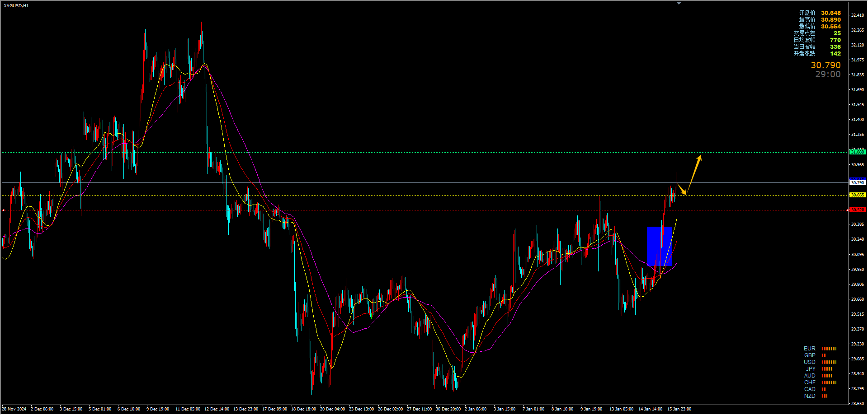Viewport: 868px width, 415px height.
Task: Click the 13 Dec 23:00 time label
Action: pos(245,409)
